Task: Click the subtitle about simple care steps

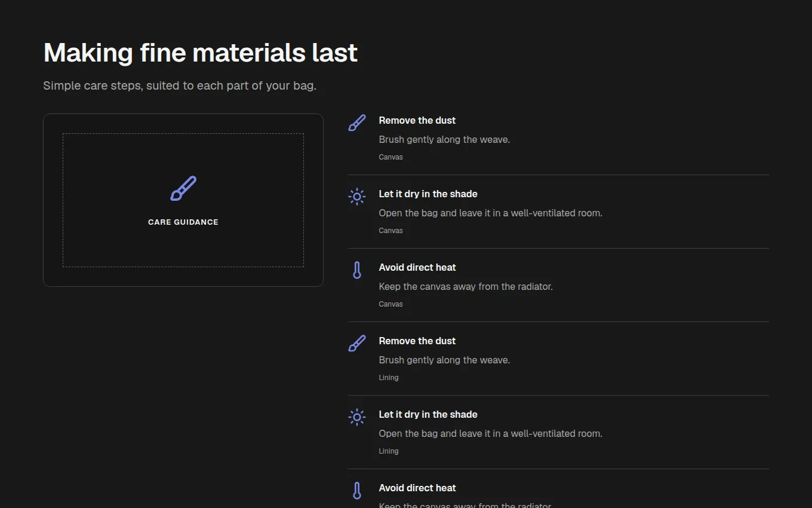Action: 180,85
